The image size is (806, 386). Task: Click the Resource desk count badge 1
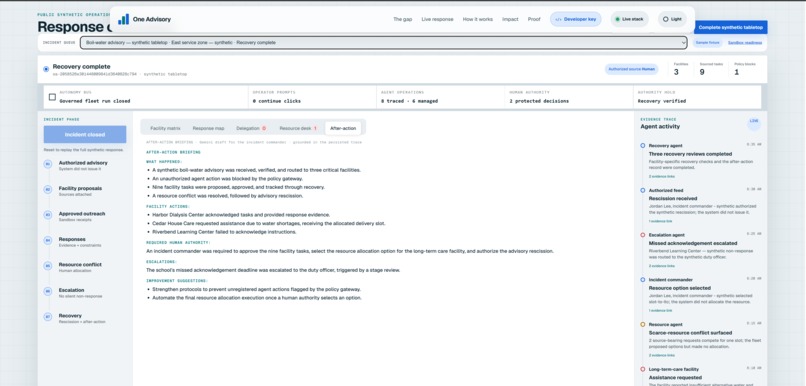coord(315,128)
